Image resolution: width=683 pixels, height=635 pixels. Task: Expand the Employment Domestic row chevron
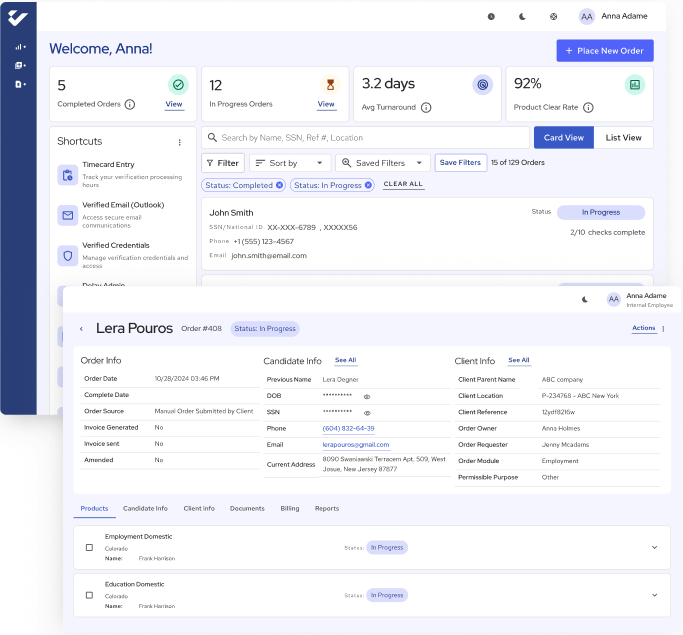pyautogui.click(x=655, y=547)
